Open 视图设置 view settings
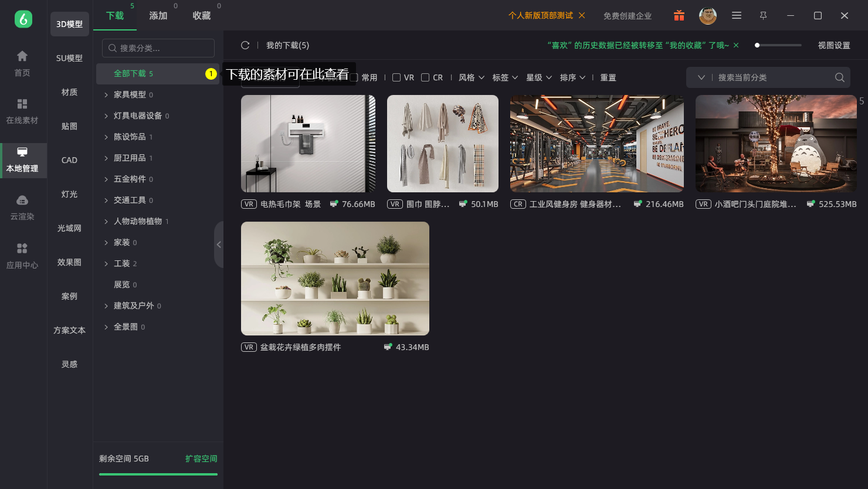Image resolution: width=868 pixels, height=489 pixels. 834,45
